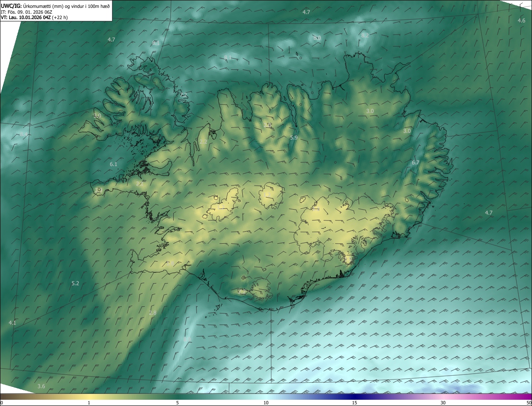Click the colorbar tick label '0'
This screenshot has height=406, width=532.
pos(2,403)
